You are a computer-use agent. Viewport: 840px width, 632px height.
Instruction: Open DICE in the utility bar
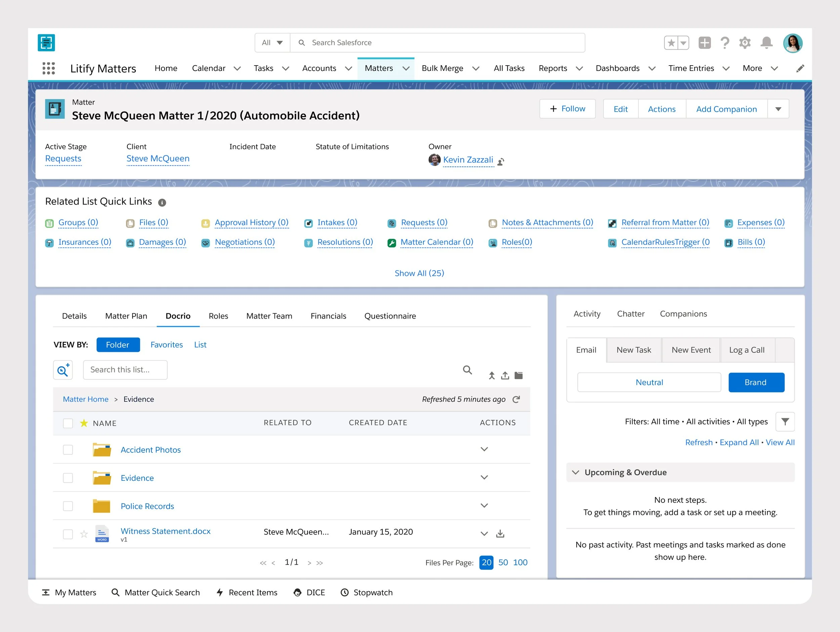click(309, 592)
